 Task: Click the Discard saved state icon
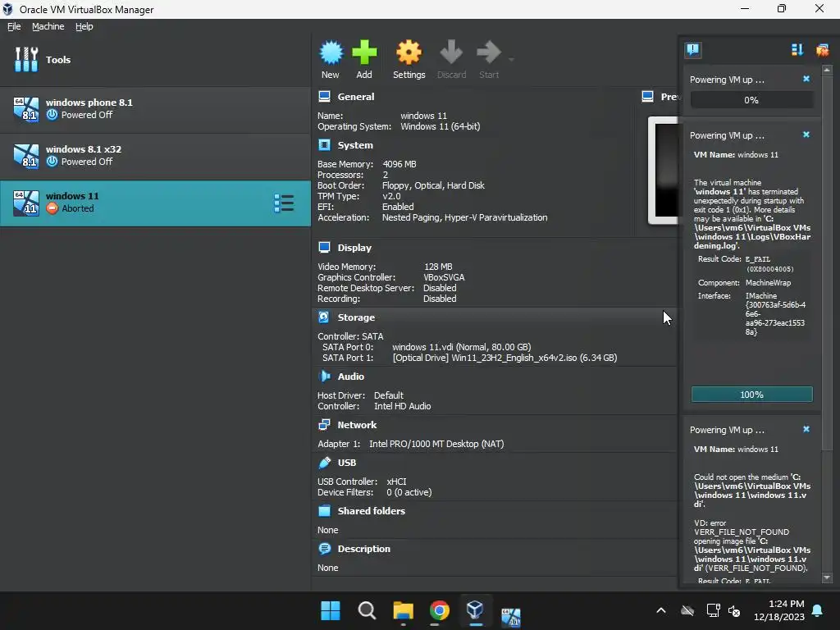451,52
